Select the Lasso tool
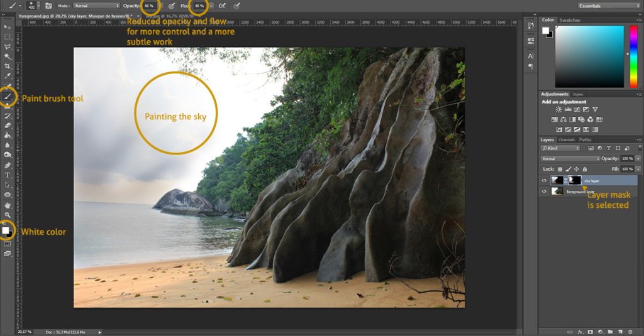 click(x=8, y=46)
